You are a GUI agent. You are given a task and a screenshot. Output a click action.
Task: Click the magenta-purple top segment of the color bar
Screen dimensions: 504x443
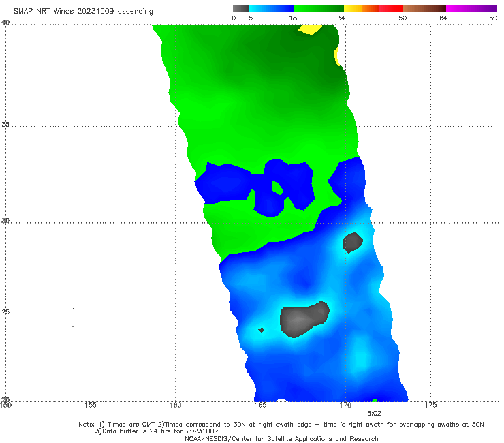coord(471,8)
